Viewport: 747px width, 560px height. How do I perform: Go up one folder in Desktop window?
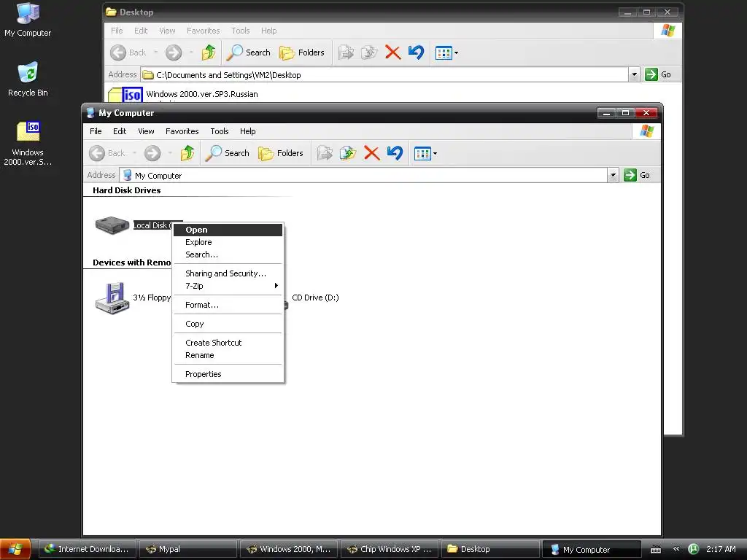click(209, 52)
